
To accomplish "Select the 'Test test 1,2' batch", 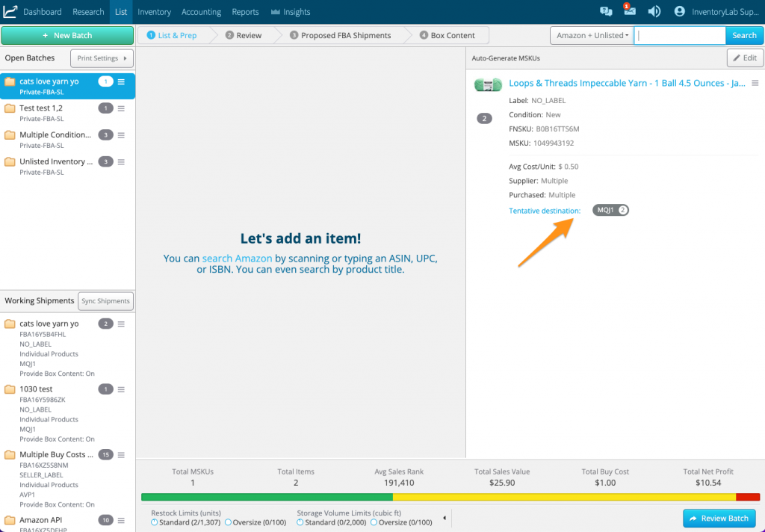I will [x=68, y=113].
